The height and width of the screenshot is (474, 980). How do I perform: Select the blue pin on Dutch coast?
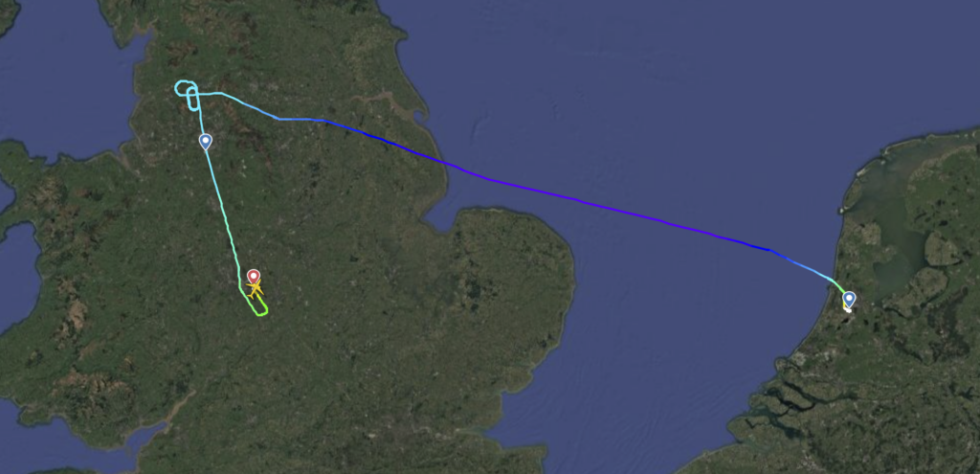[849, 300]
